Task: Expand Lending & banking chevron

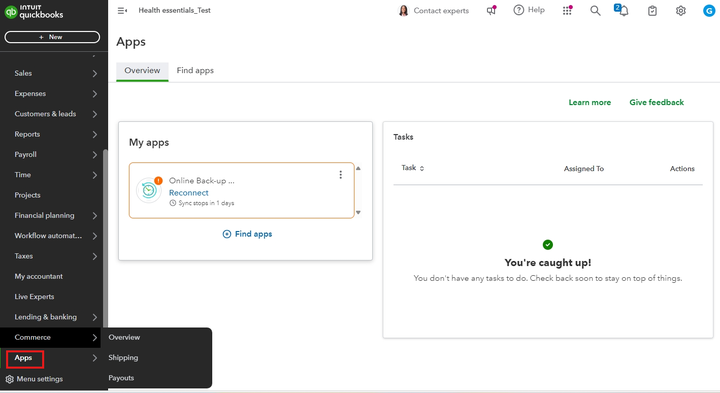Action: [95, 317]
